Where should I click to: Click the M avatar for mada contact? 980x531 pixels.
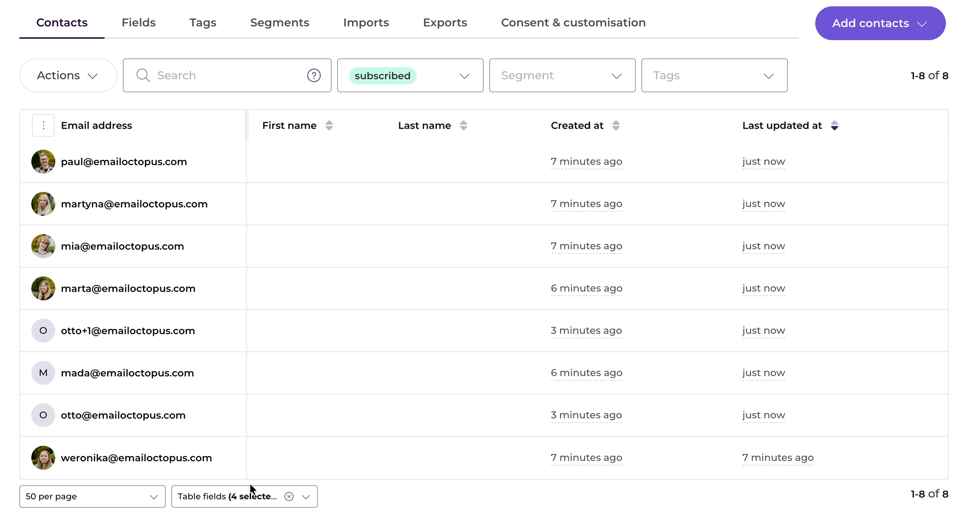43,373
